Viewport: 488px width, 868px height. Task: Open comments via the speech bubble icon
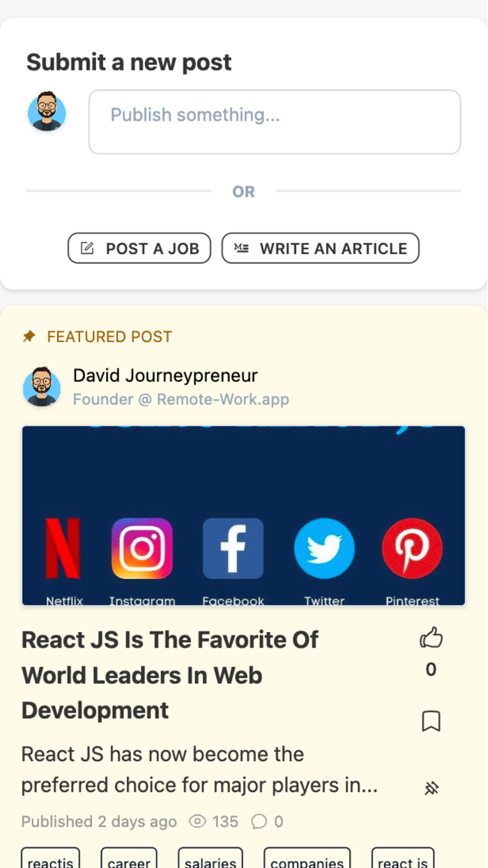[x=259, y=822]
